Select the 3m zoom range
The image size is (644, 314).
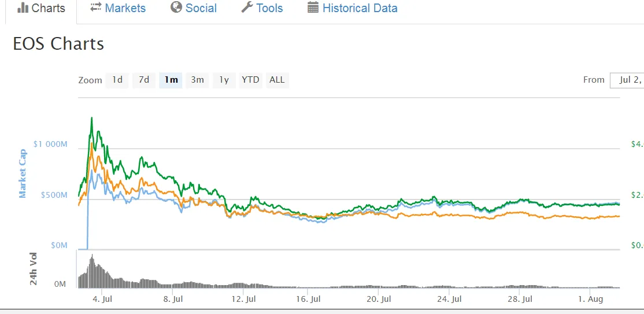pyautogui.click(x=198, y=80)
